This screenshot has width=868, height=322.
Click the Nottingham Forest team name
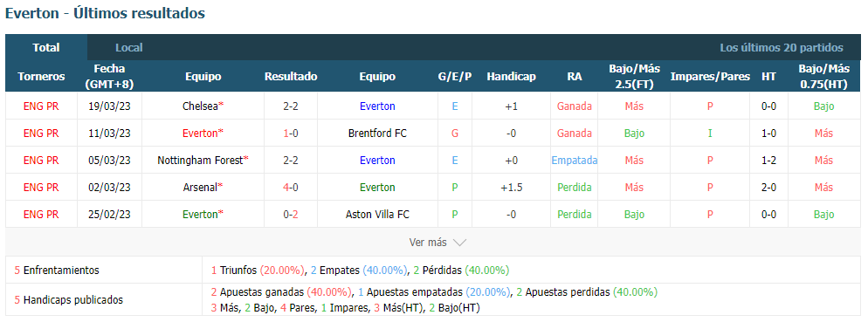tap(200, 161)
